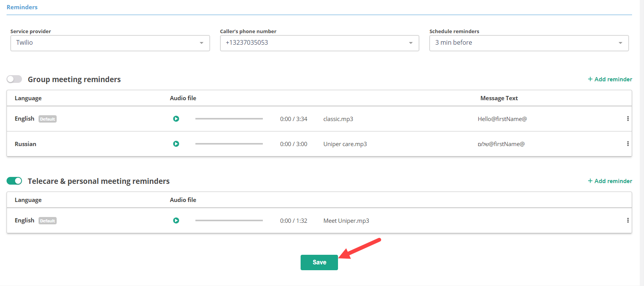This screenshot has width=644, height=286.
Task: Open the Schedule reminders dropdown
Action: tap(529, 43)
